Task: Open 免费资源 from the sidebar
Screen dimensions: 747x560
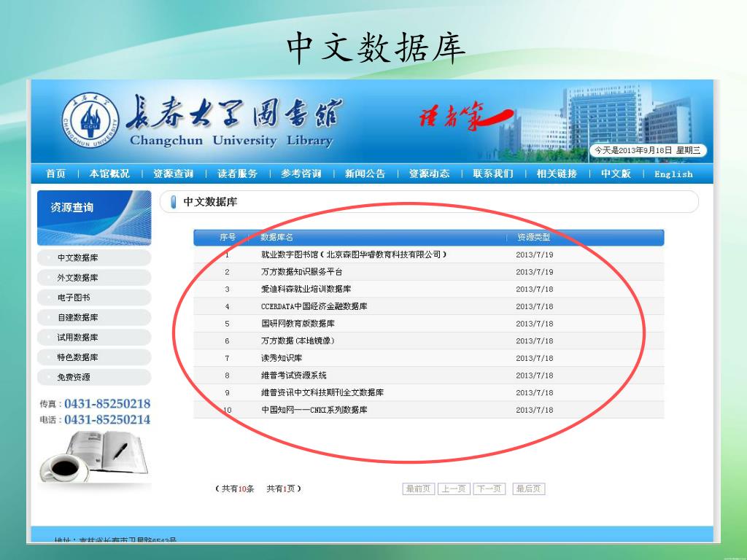Action: point(94,377)
